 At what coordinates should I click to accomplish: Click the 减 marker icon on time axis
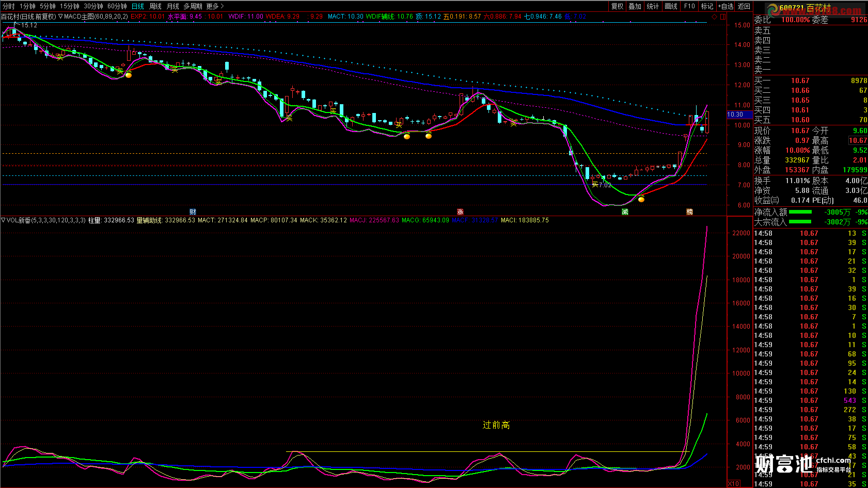coord(625,212)
